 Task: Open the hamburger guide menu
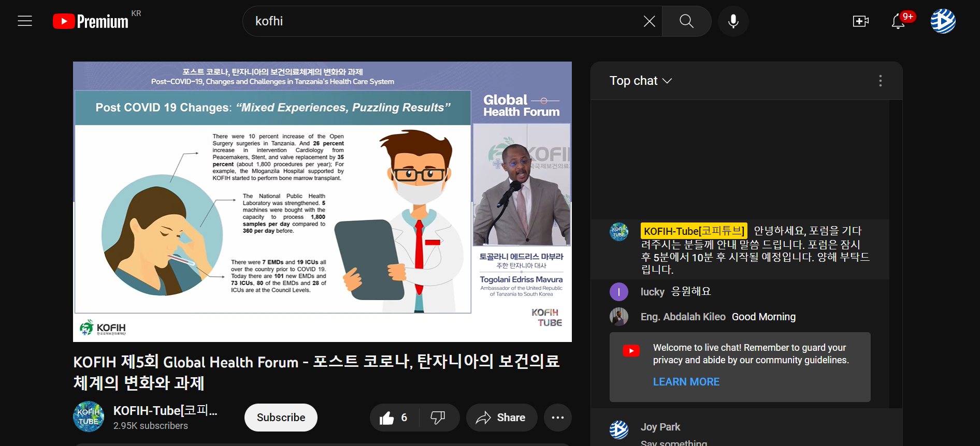[25, 21]
